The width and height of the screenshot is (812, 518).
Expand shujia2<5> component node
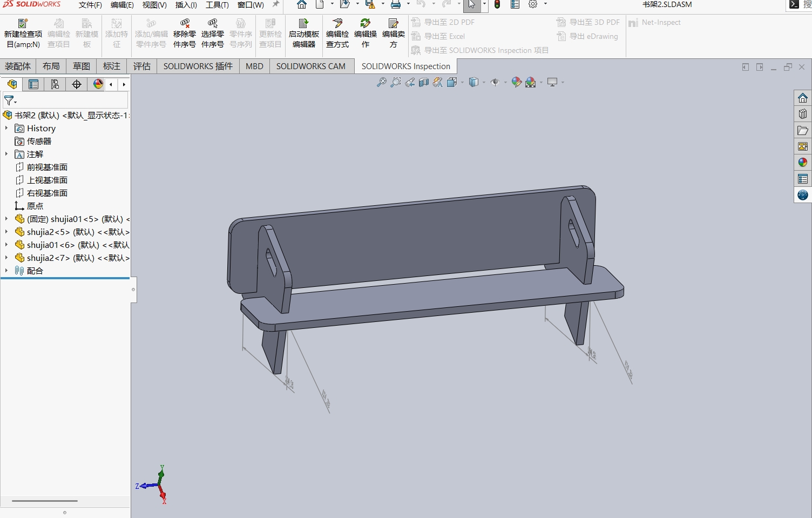tap(6, 232)
